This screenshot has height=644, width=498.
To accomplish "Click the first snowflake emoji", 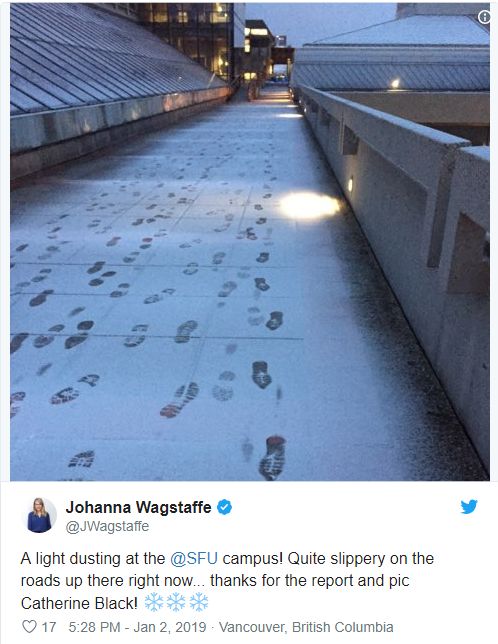I will click(154, 603).
